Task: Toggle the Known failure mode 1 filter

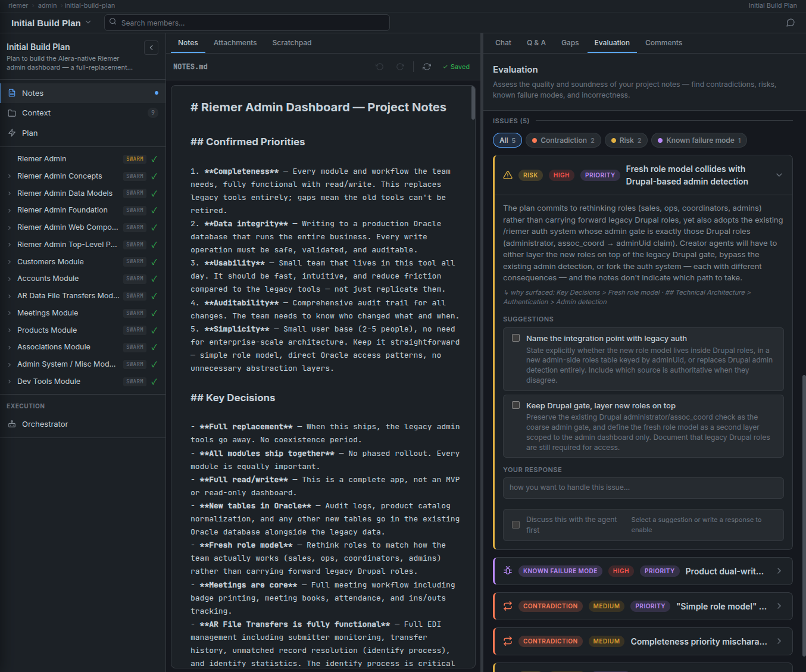Action: (699, 140)
